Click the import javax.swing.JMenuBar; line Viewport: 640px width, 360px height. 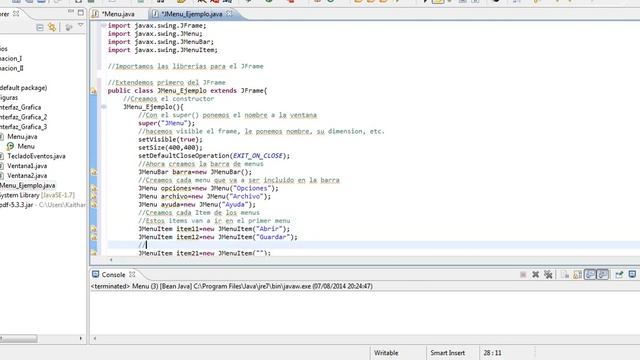click(160, 42)
